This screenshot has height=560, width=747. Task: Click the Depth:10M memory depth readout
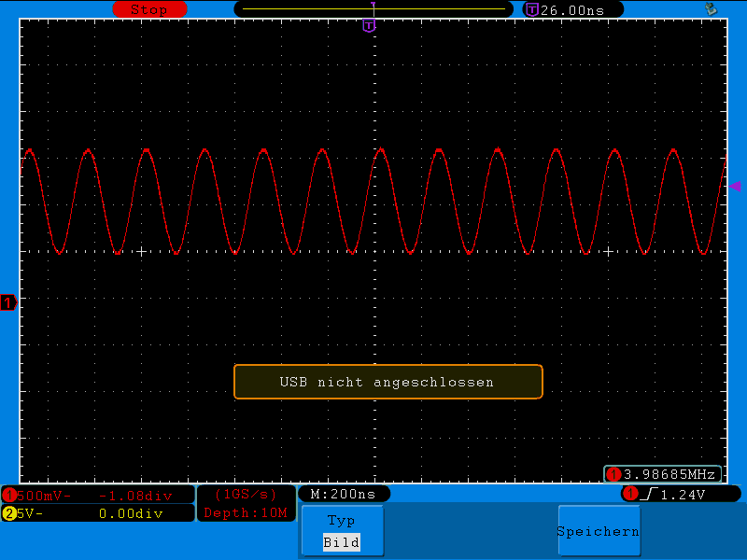pyautogui.click(x=246, y=512)
